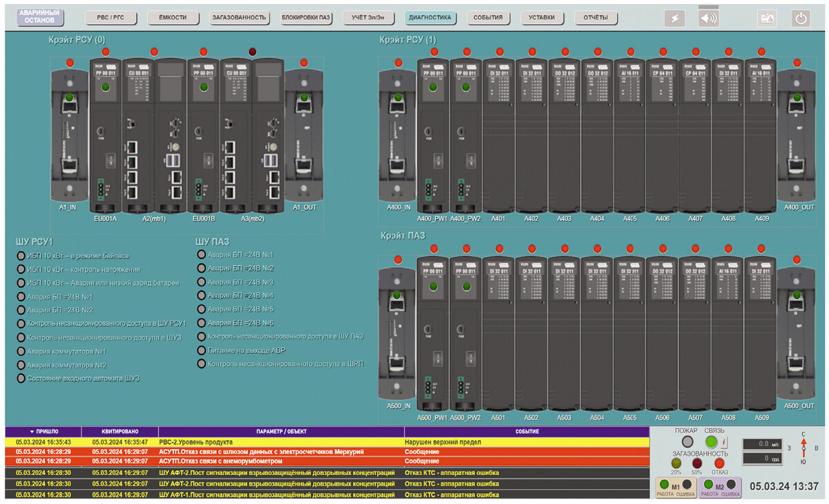
Task: Toggle the ИБП 10 кВт байпас indicator lamp
Action: [20, 254]
